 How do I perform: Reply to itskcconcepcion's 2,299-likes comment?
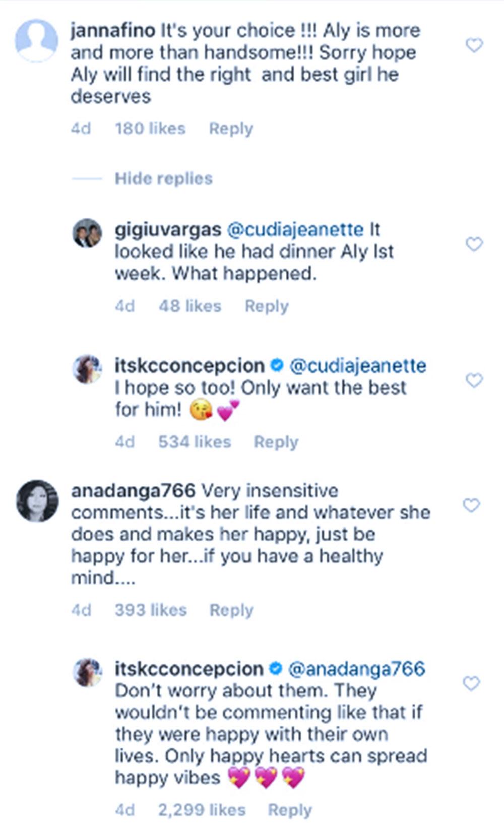pyautogui.click(x=290, y=810)
